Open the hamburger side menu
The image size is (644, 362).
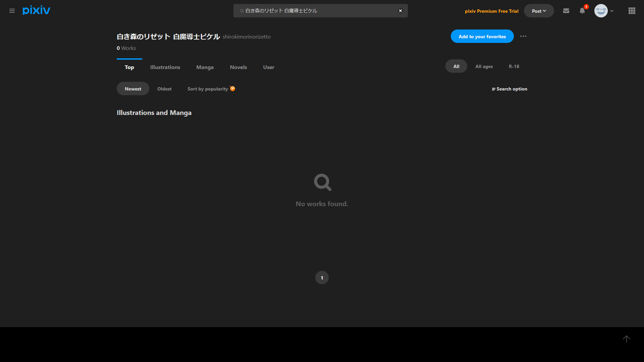pyautogui.click(x=12, y=11)
